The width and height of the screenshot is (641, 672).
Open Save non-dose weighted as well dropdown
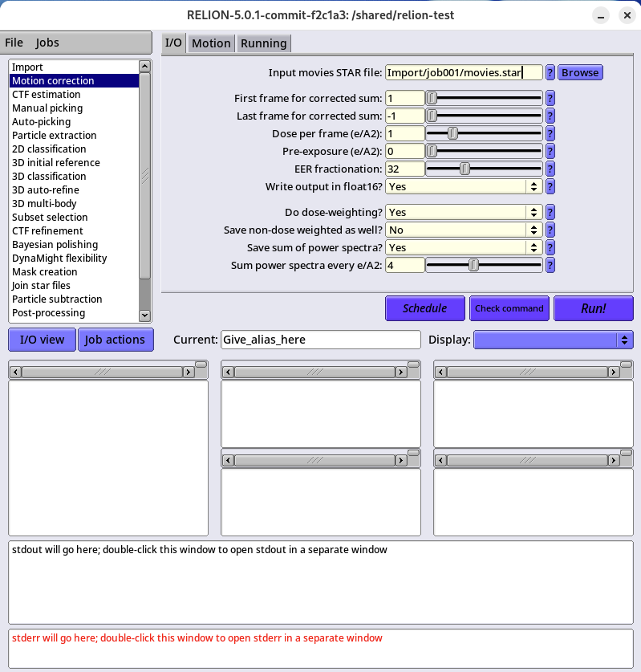pyautogui.click(x=464, y=230)
